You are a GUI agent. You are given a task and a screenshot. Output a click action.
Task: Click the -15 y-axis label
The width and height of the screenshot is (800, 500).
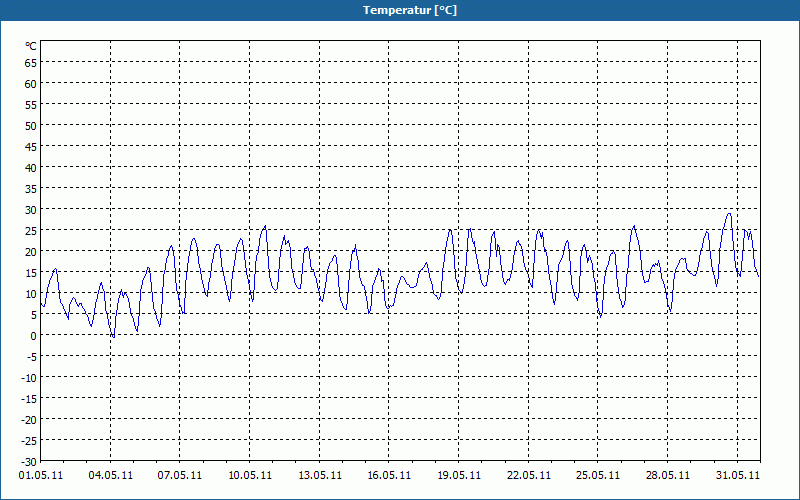point(29,399)
